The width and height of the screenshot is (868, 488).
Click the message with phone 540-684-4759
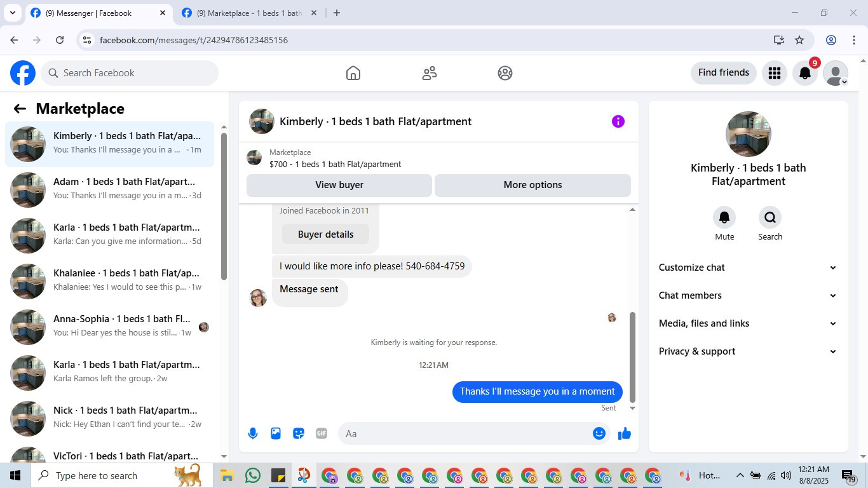pyautogui.click(x=372, y=266)
